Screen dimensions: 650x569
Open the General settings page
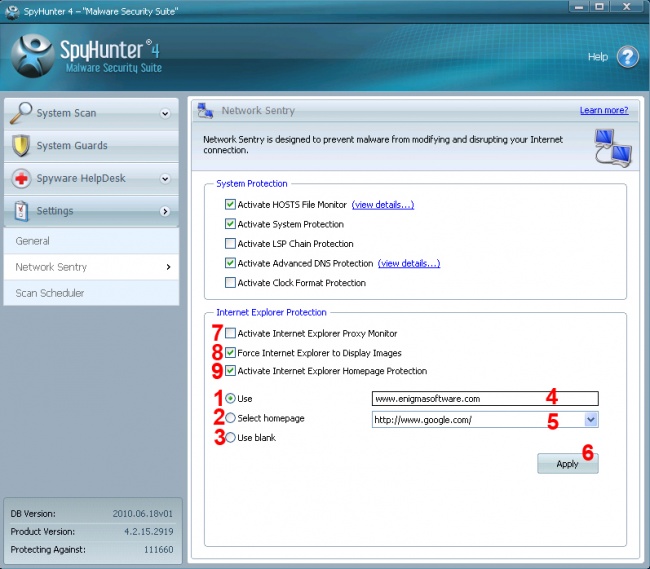pos(33,241)
